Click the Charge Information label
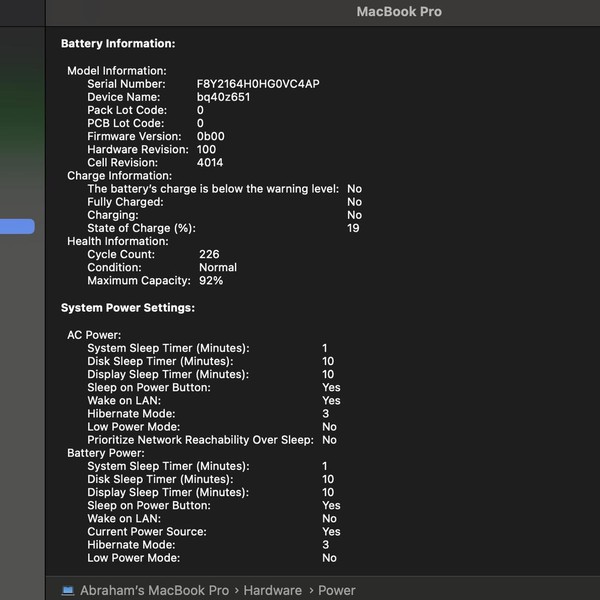The height and width of the screenshot is (600, 600). pos(119,176)
